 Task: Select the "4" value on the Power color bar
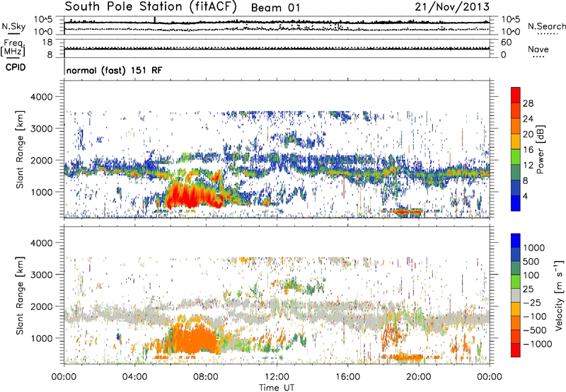[x=525, y=197]
